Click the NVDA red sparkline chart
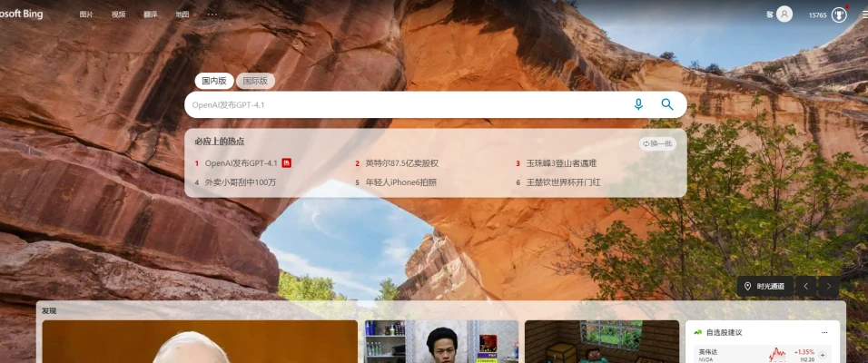Image resolution: width=868 pixels, height=363 pixels. pyautogui.click(x=777, y=355)
